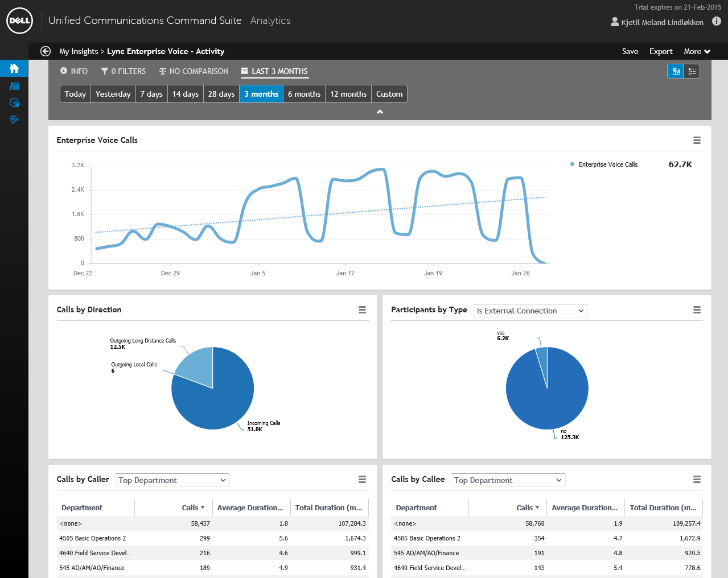The width and height of the screenshot is (728, 578).
Task: Open the Is External Connection dropdown
Action: coord(530,311)
